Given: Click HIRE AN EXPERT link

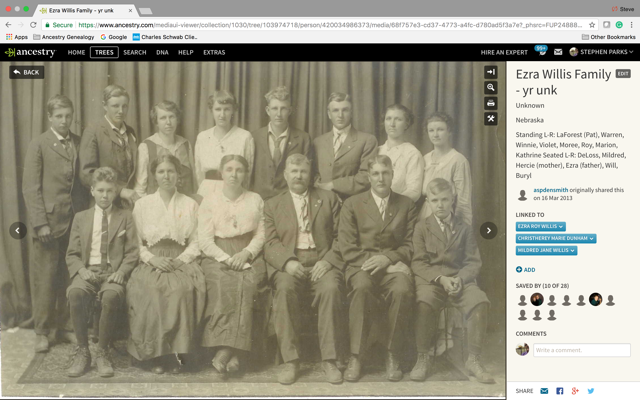Looking at the screenshot, I should 504,52.
